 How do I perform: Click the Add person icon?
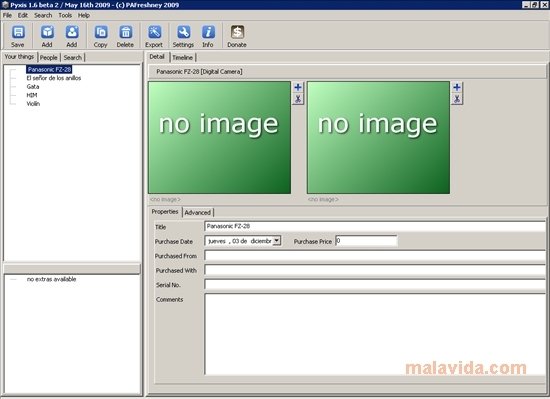pyautogui.click(x=72, y=32)
